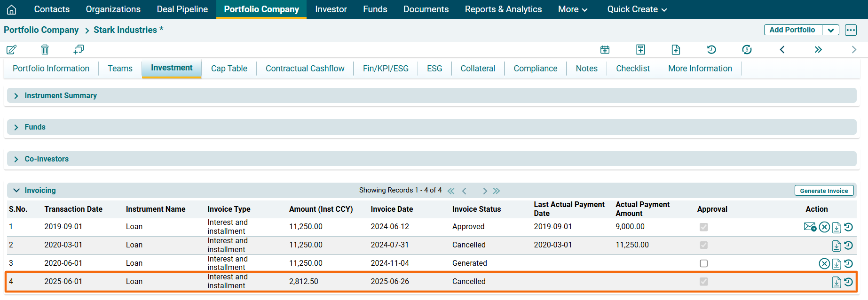Toggle Approval checkbox for row 4
This screenshot has height=300, width=868.
tap(703, 282)
